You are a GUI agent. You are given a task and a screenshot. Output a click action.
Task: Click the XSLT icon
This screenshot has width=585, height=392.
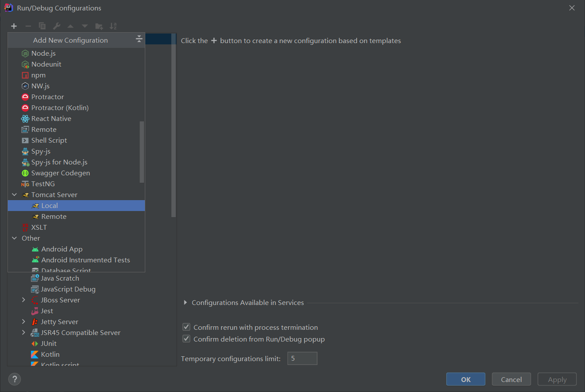tap(25, 227)
